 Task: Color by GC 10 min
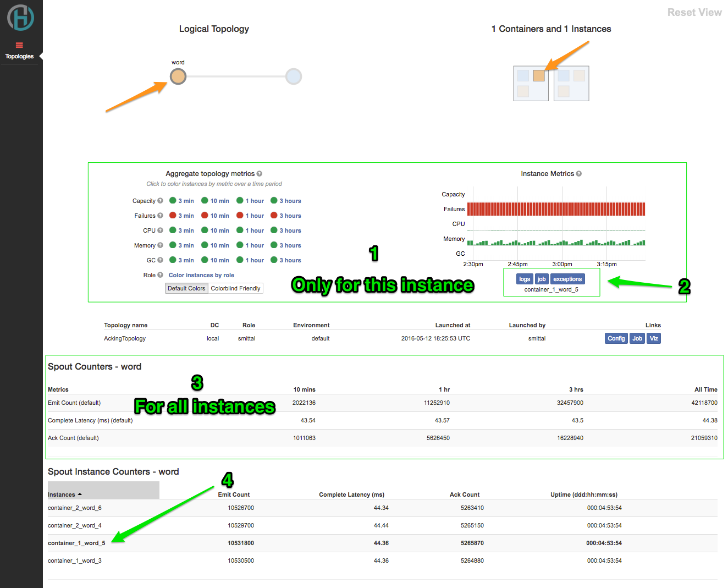pos(215,260)
